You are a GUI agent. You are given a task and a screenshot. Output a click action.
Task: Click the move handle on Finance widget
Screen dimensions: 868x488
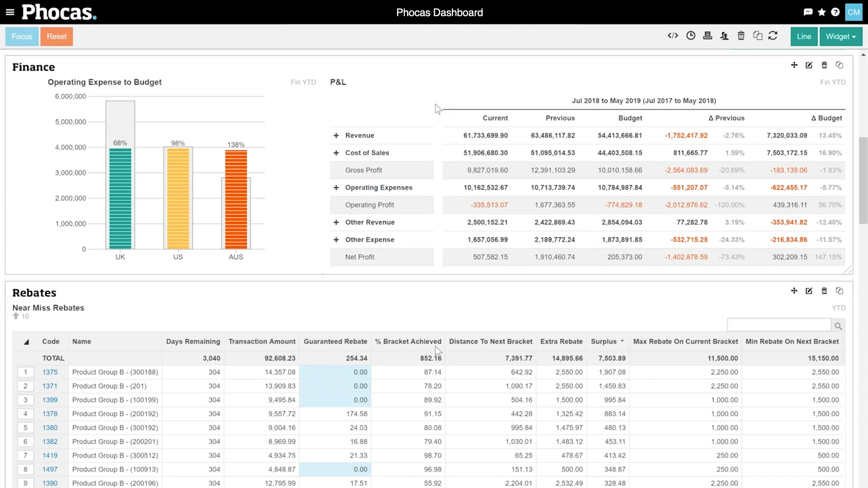coord(794,65)
